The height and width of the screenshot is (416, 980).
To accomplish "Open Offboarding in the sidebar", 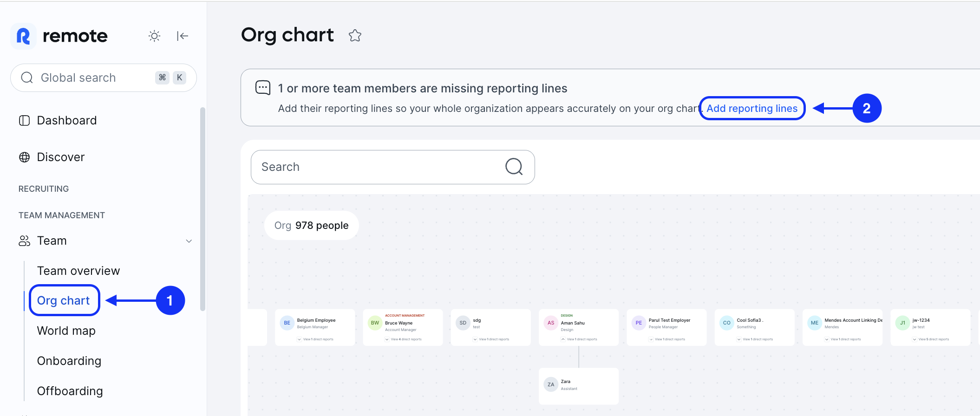I will (x=70, y=391).
